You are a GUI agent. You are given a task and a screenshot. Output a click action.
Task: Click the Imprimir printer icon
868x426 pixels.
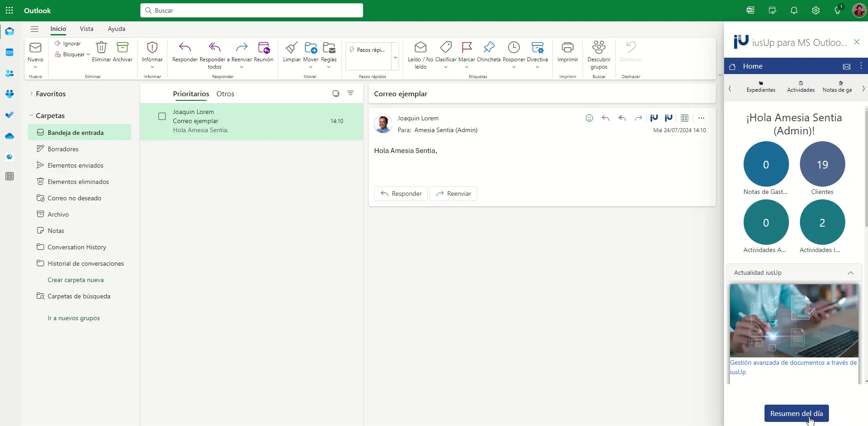567,48
